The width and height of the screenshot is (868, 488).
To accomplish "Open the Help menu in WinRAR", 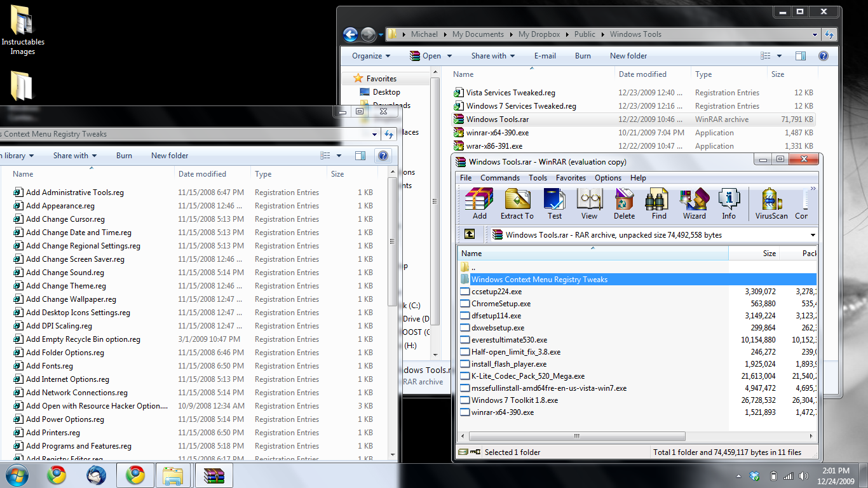I will [x=638, y=178].
